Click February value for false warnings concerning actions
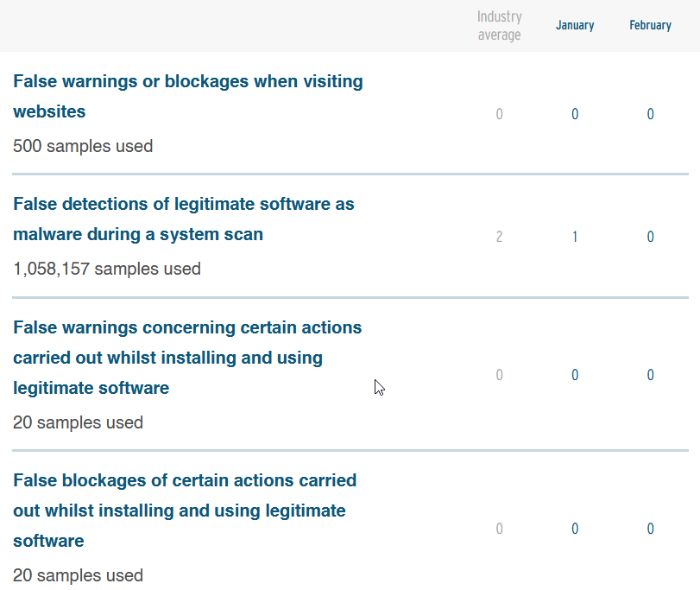The width and height of the screenshot is (700, 590). click(x=651, y=375)
